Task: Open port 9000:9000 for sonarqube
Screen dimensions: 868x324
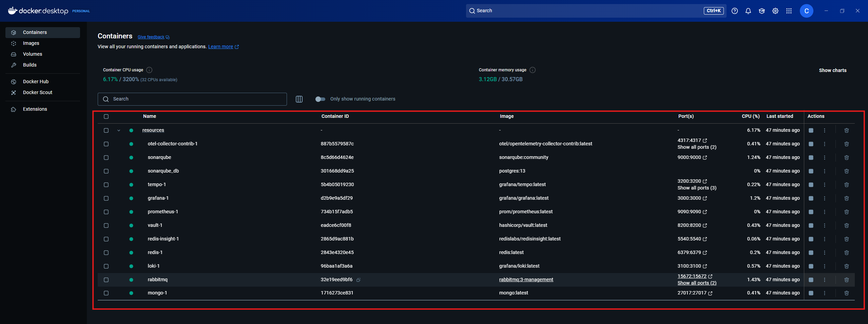Action: (692, 158)
